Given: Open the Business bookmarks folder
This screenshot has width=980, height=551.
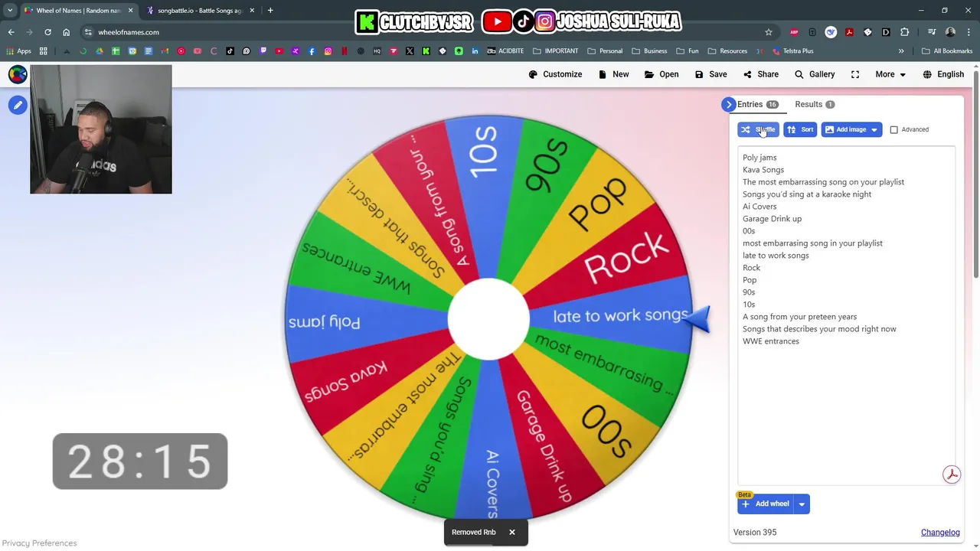Looking at the screenshot, I should tap(649, 51).
